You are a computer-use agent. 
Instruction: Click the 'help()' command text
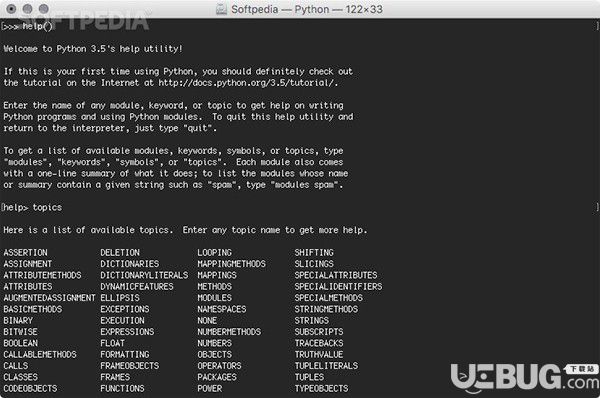38,26
